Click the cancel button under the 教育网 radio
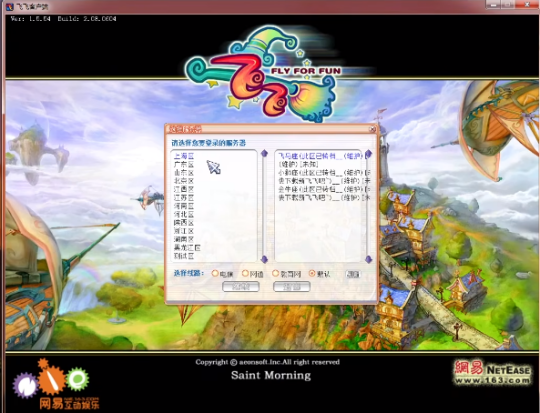Screen dimensions: 540x413 point(292,286)
